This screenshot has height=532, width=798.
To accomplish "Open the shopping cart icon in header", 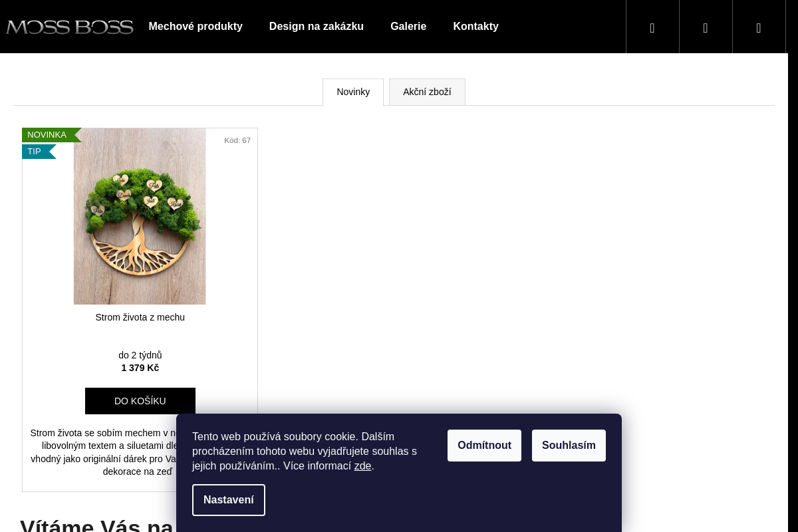I will coord(759,27).
